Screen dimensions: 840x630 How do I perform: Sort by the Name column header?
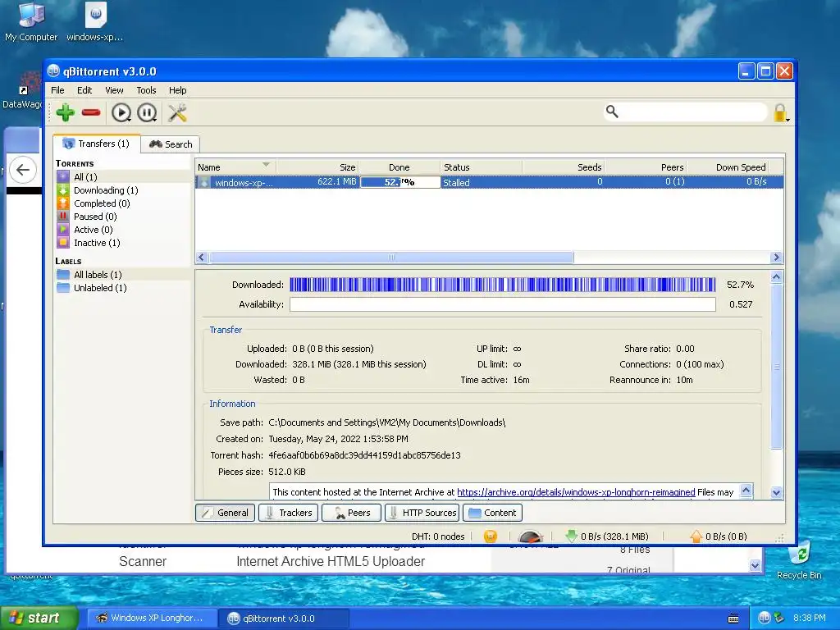click(x=235, y=167)
